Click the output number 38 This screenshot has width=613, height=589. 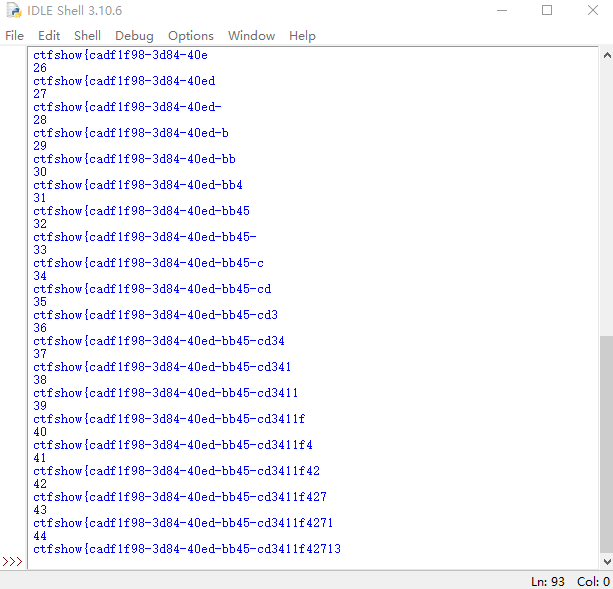[40, 380]
